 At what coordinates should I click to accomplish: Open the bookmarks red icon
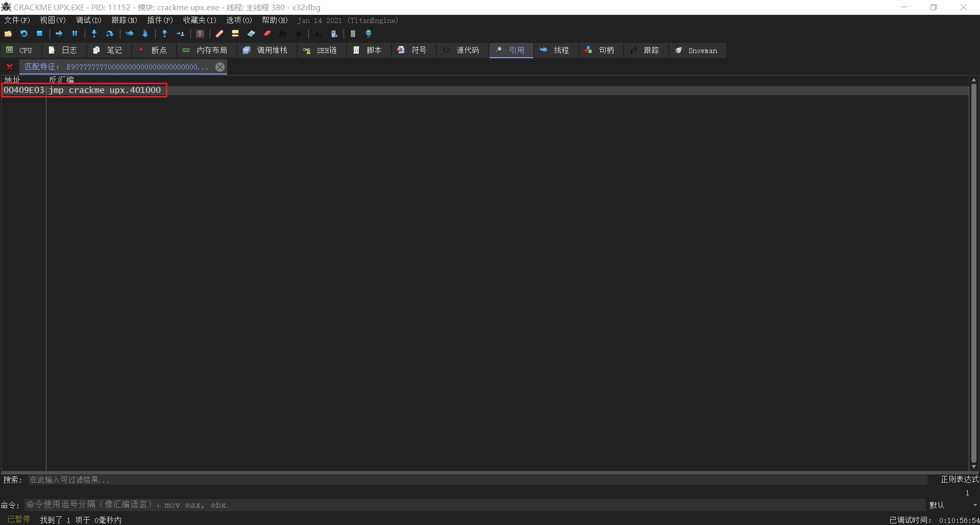pos(267,34)
